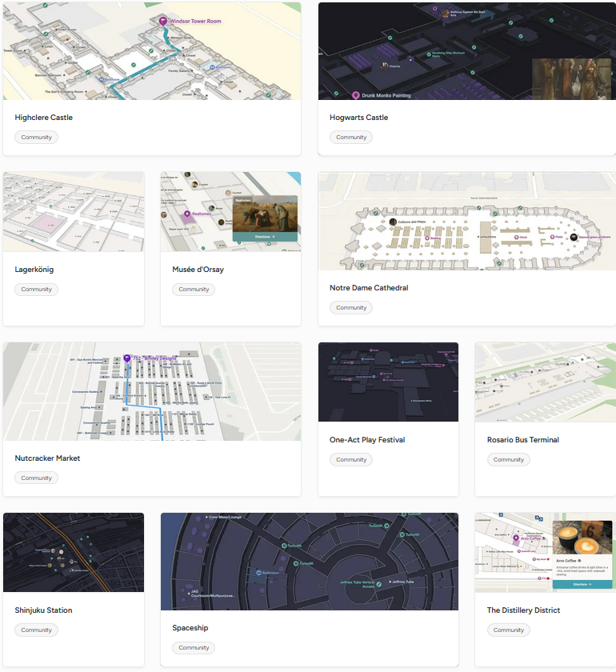Image resolution: width=616 pixels, height=672 pixels.
Task: Click the Windsor Tower Room map pin
Action: coord(163,21)
